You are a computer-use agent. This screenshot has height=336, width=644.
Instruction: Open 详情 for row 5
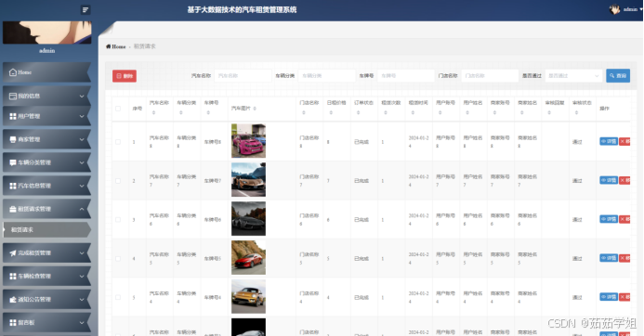pyautogui.click(x=609, y=297)
